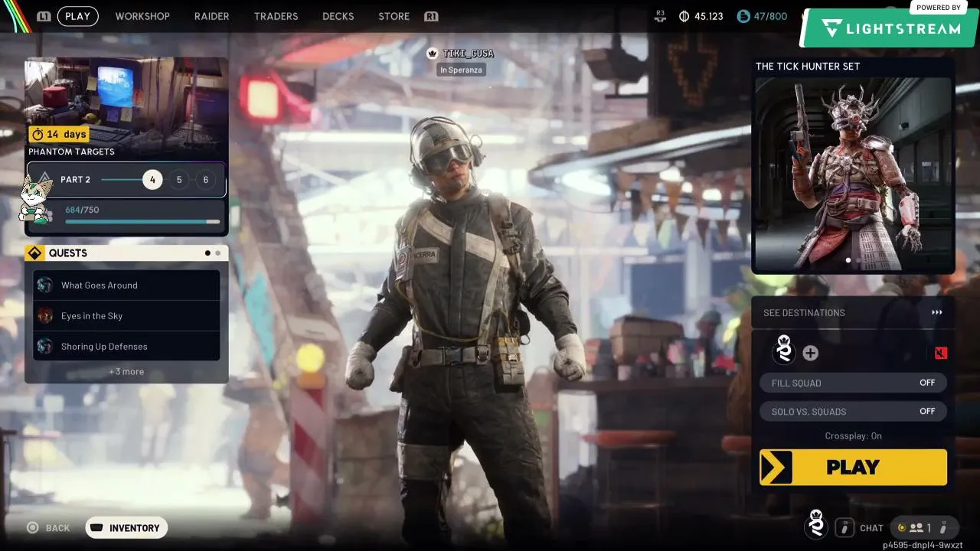Select the Decks tab
Image resolution: width=980 pixels, height=551 pixels.
(x=338, y=16)
